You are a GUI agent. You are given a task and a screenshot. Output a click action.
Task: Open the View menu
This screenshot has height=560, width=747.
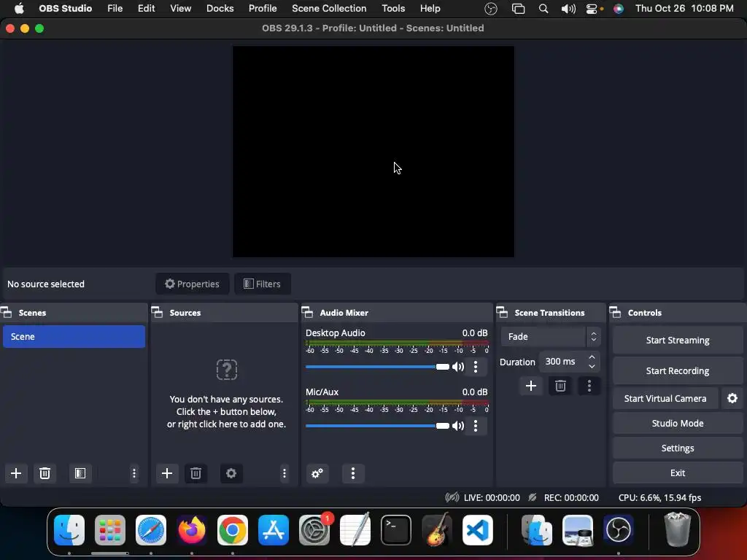[181, 9]
